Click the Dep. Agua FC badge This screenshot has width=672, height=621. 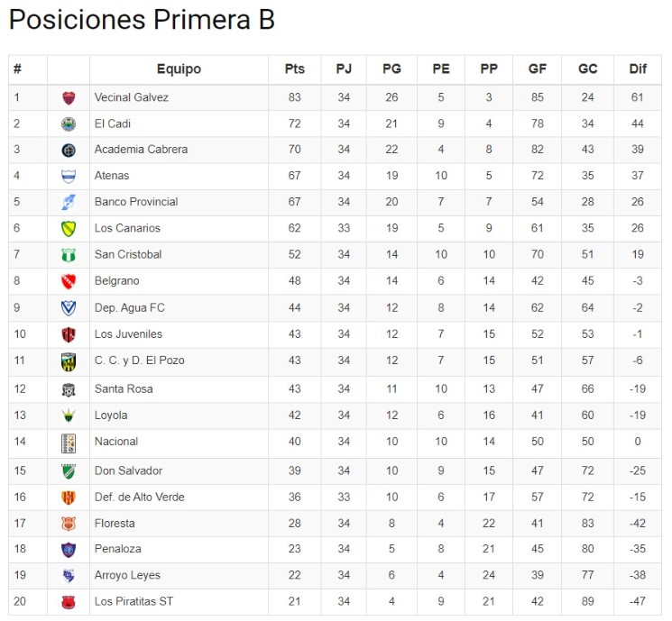coord(69,308)
